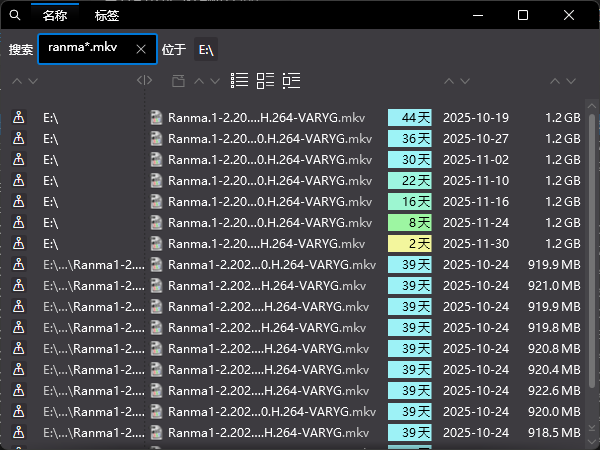Select the file dated 2025-11-10
The height and width of the screenshot is (450, 600).
475,180
